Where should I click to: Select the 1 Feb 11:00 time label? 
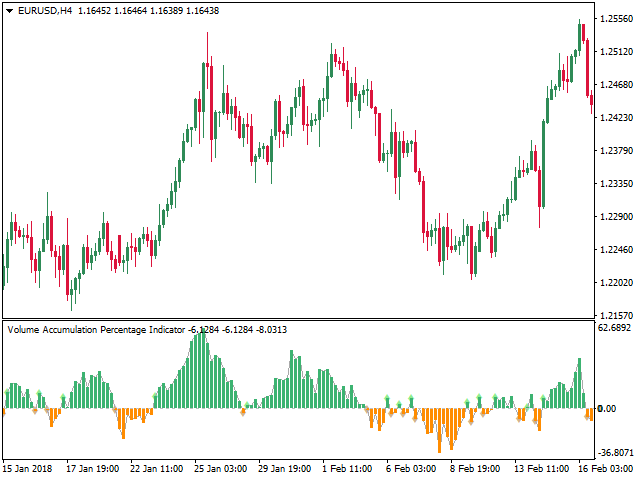[x=347, y=468]
